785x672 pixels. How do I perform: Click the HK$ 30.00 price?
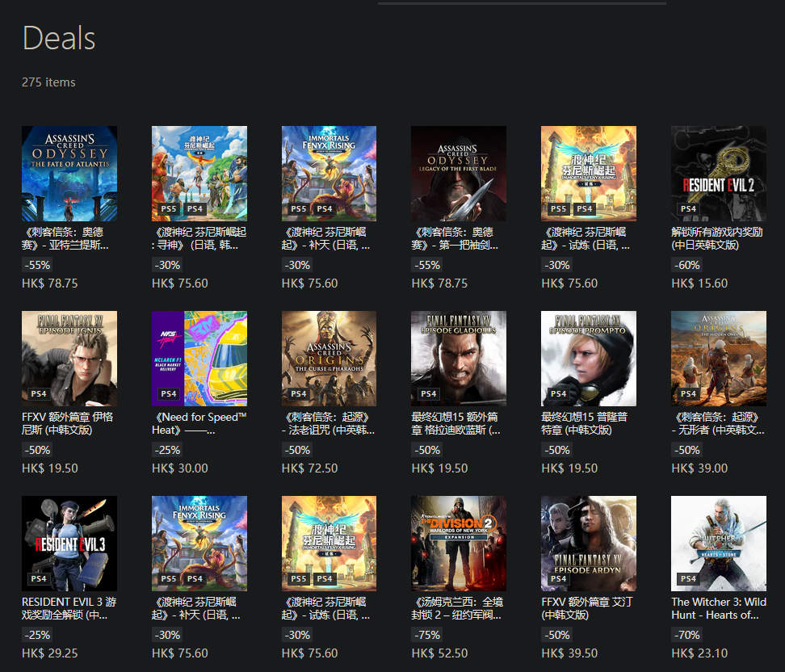click(180, 468)
